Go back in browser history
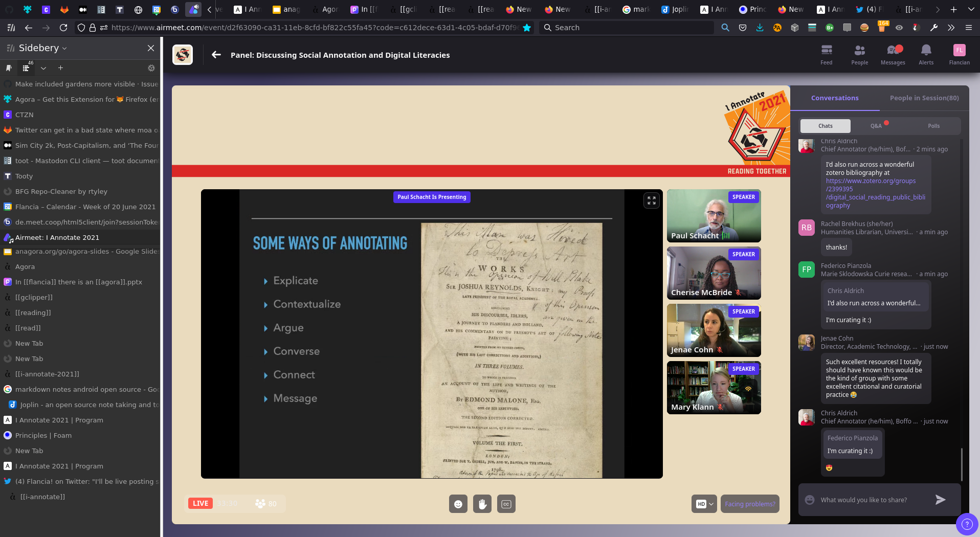980x537 pixels. 29,28
